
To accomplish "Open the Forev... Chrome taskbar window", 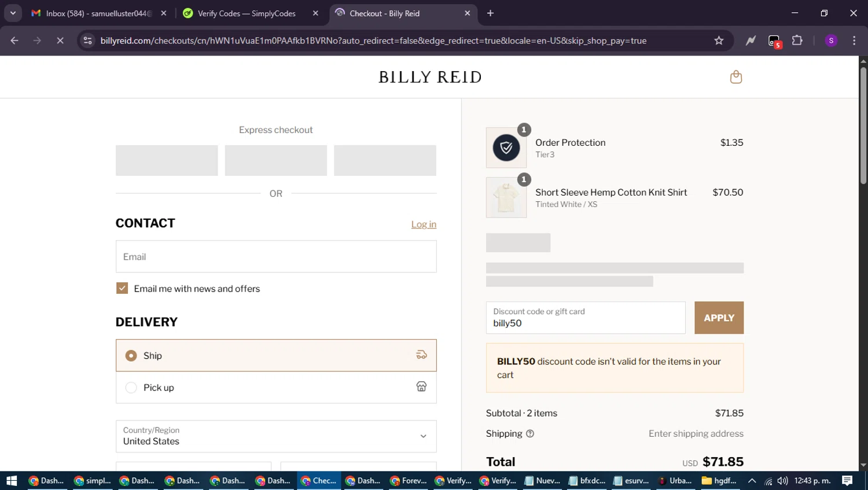I will (x=409, y=481).
